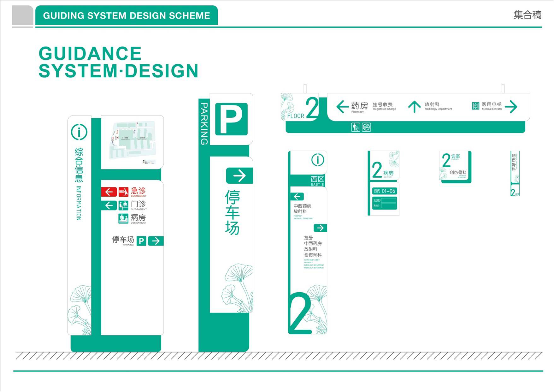The height and width of the screenshot is (392, 554).
Task: Click the info icon above 西区 sign
Action: click(318, 160)
